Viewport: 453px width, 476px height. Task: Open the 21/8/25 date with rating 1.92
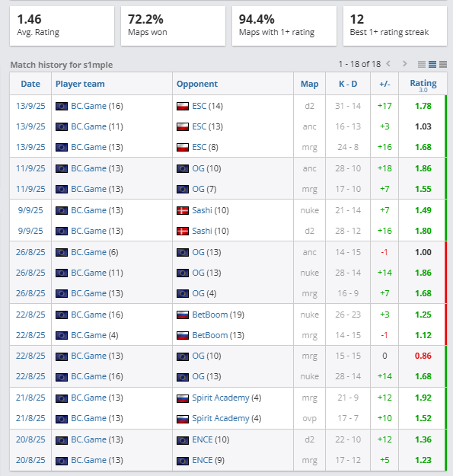30,398
